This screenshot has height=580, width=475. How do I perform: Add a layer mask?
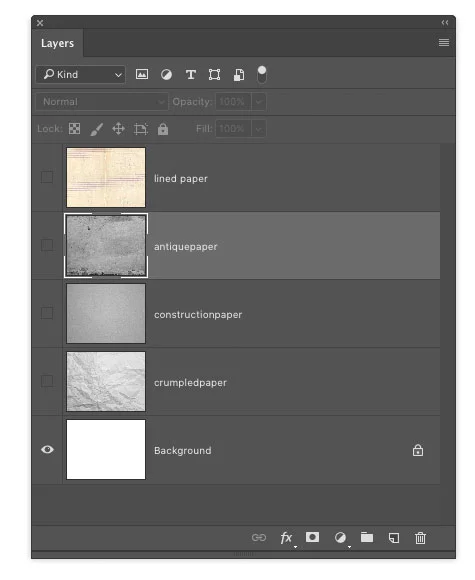(x=313, y=537)
